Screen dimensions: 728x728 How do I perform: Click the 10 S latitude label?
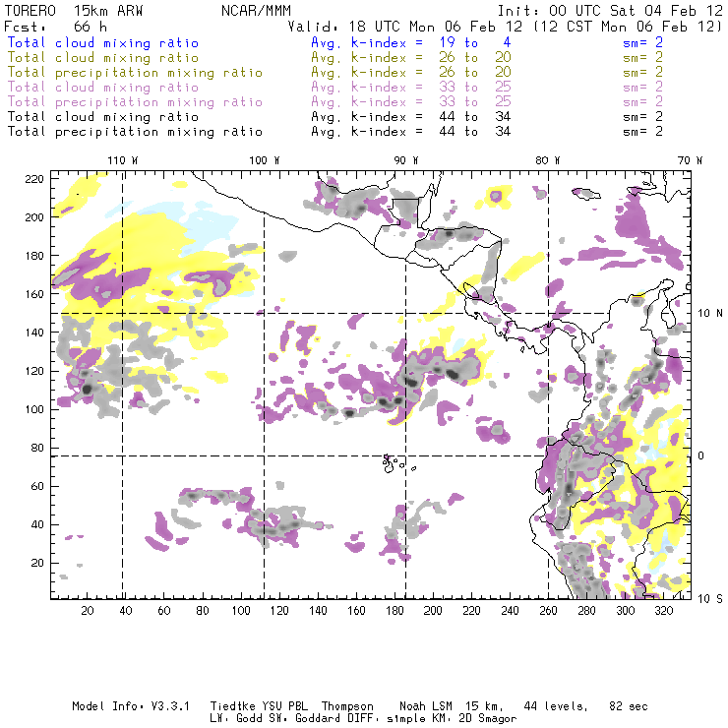tap(710, 599)
